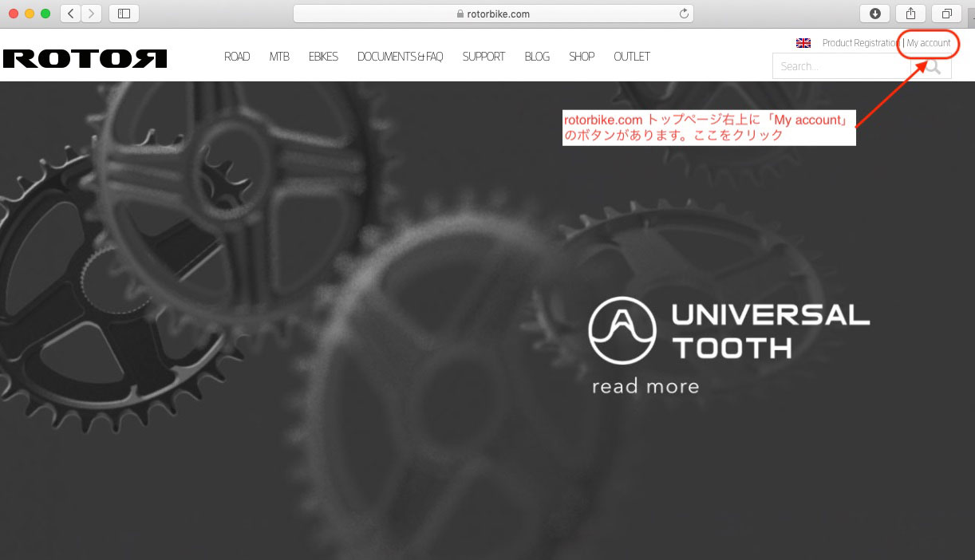975x560 pixels.
Task: Click the UNIVERSAL TOOTH banner text
Action: point(770,331)
